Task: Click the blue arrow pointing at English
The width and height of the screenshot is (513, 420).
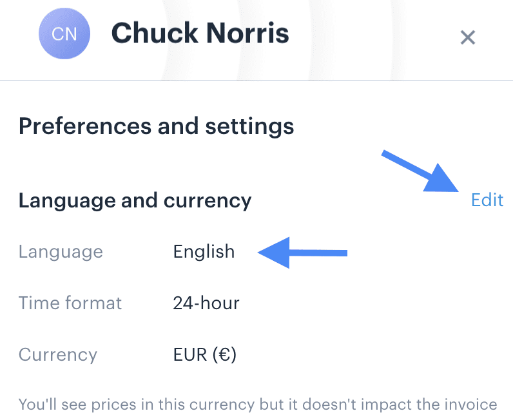Action: tap(303, 253)
